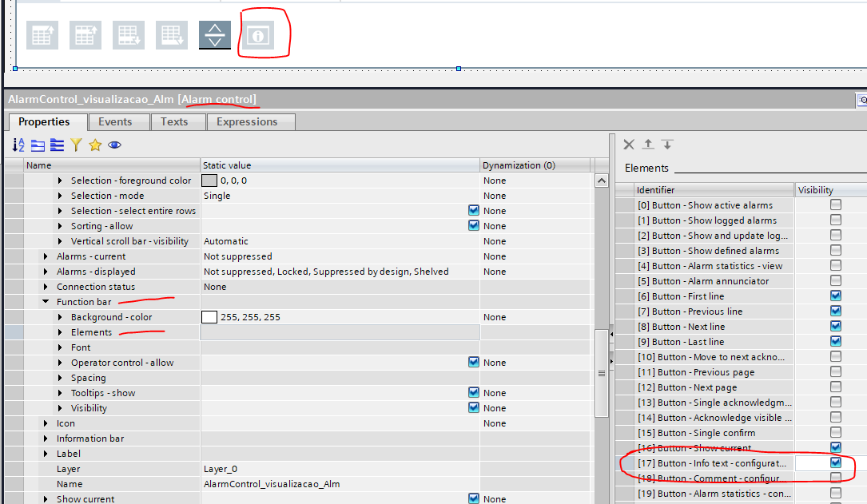Viewport: 867px width, 504px height.
Task: Expand the Information bar property
Action: pyautogui.click(x=46, y=439)
